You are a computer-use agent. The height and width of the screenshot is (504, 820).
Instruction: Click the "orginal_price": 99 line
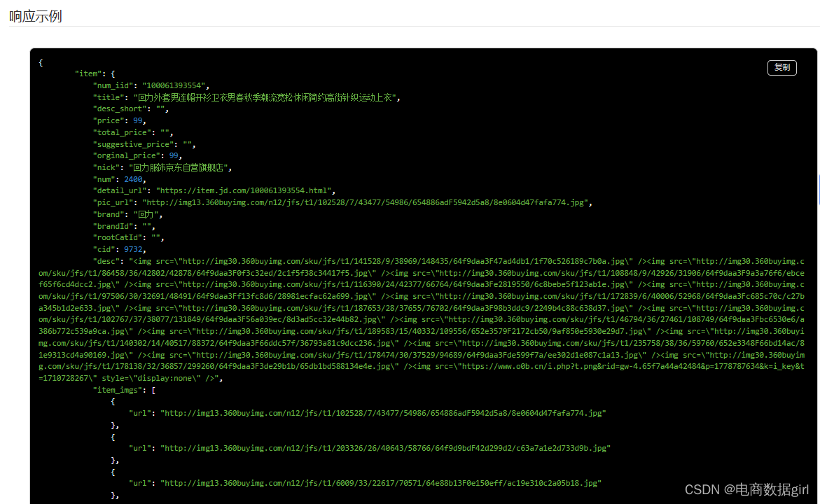[137, 156]
